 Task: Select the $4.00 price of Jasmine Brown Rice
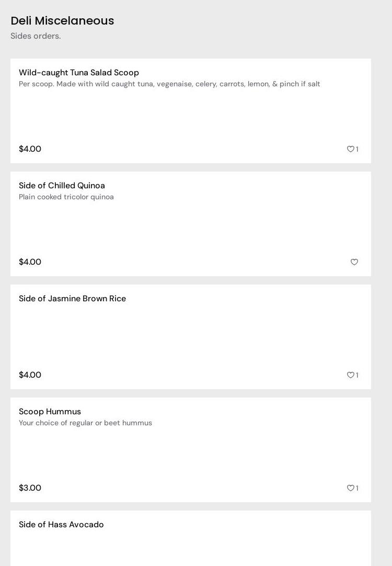(30, 375)
